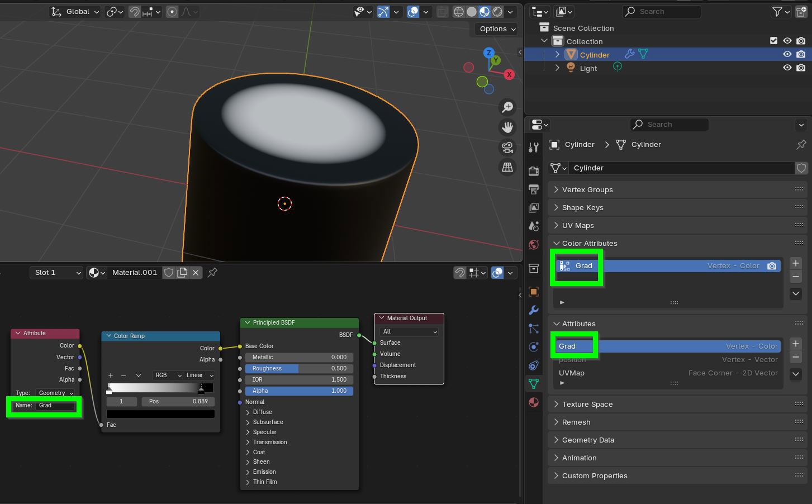Open the Options dropdown in viewport
The image size is (812, 504).
click(x=497, y=29)
